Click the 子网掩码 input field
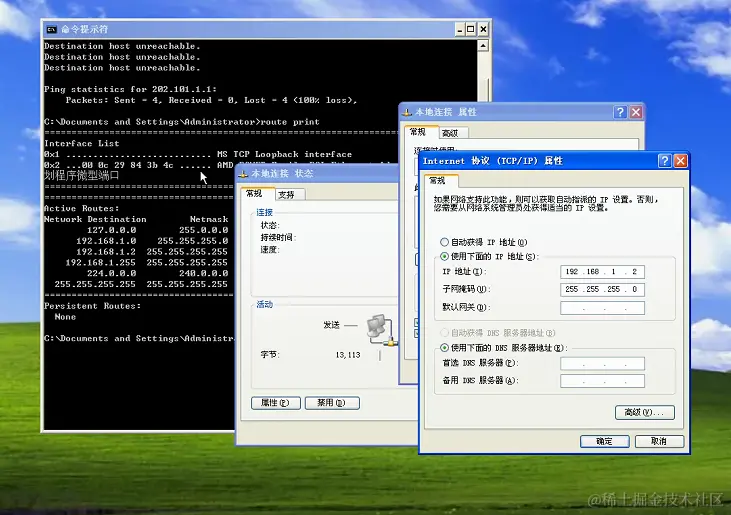The image size is (731, 515). pos(602,289)
